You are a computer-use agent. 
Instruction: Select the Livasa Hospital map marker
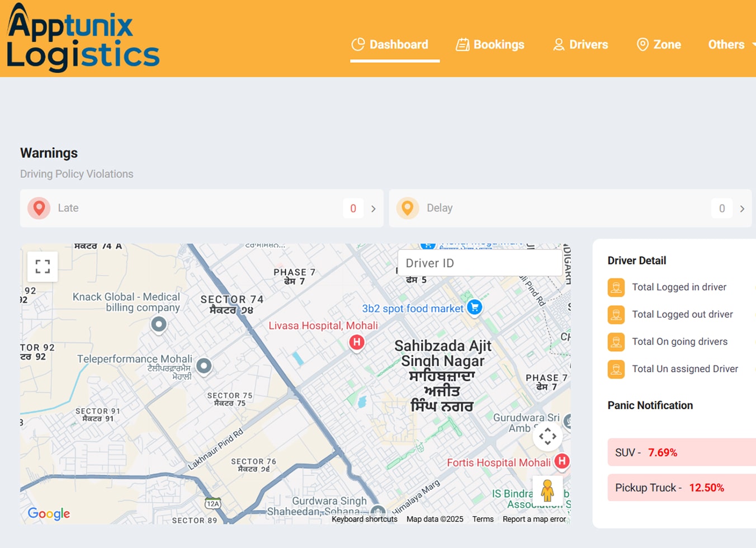pyautogui.click(x=357, y=342)
